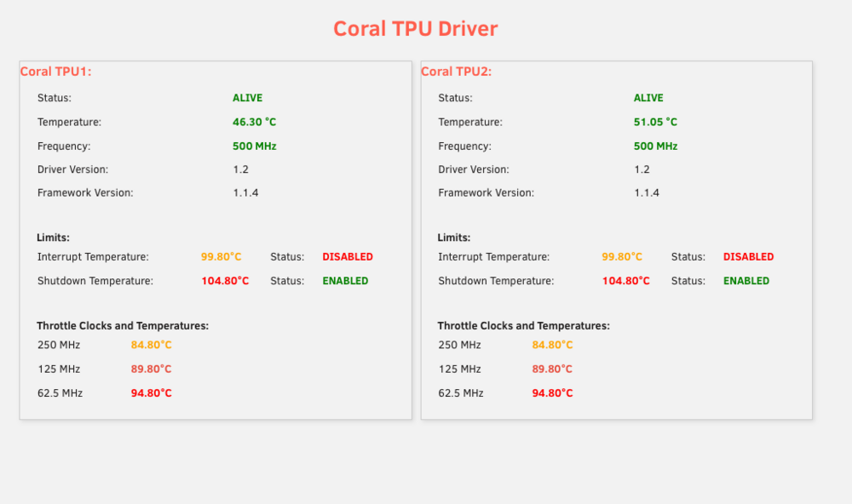This screenshot has width=852, height=504.
Task: Click TPU2 89.80°C throttle temperature
Action: coord(552,369)
